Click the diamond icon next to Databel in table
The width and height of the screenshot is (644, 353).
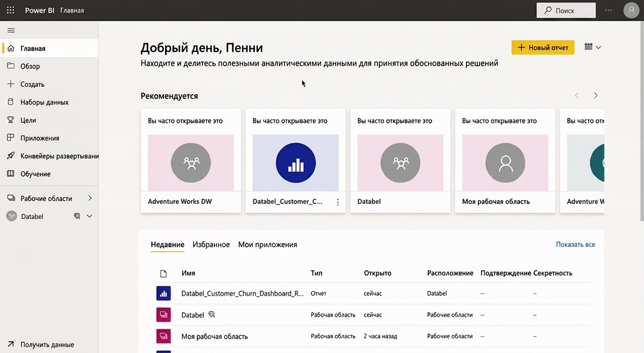[212, 314]
